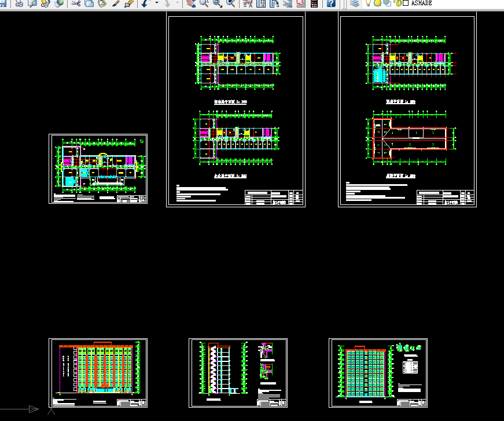Cut selection with the scissors icon
504x421 pixels.
[x=76, y=3]
